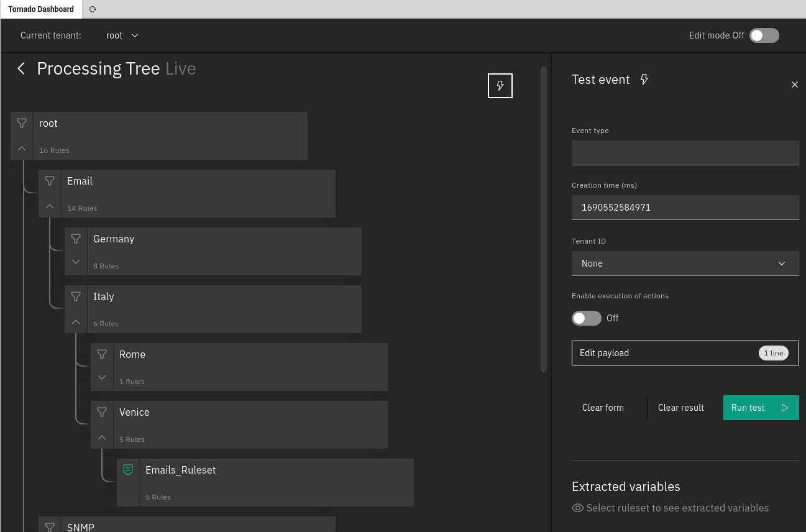Screen dimensions: 806x532
Task: Select the Tornado Dashboard tab
Action: (41, 9)
